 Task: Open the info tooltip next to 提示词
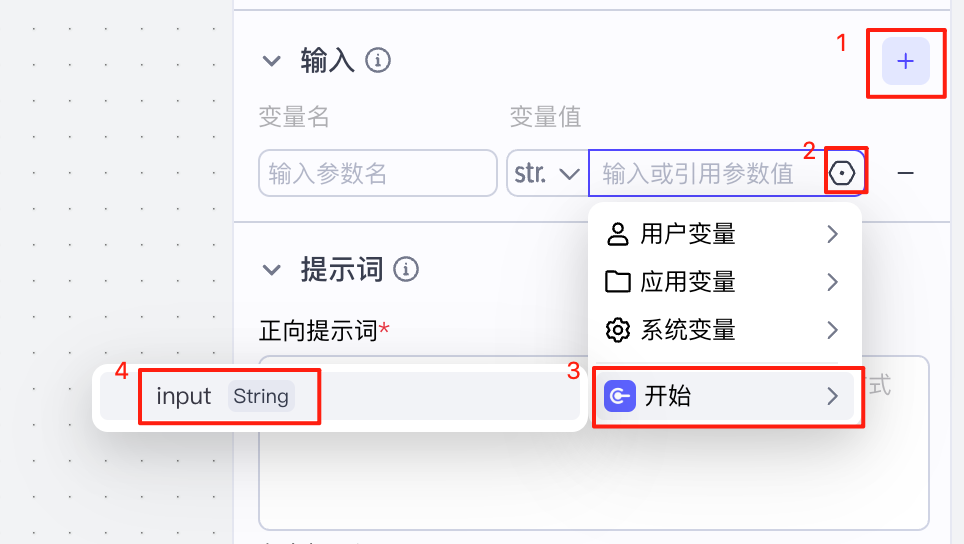406,269
